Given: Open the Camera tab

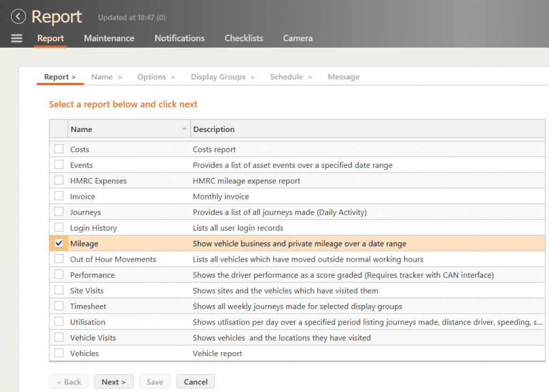Looking at the screenshot, I should pyautogui.click(x=298, y=38).
